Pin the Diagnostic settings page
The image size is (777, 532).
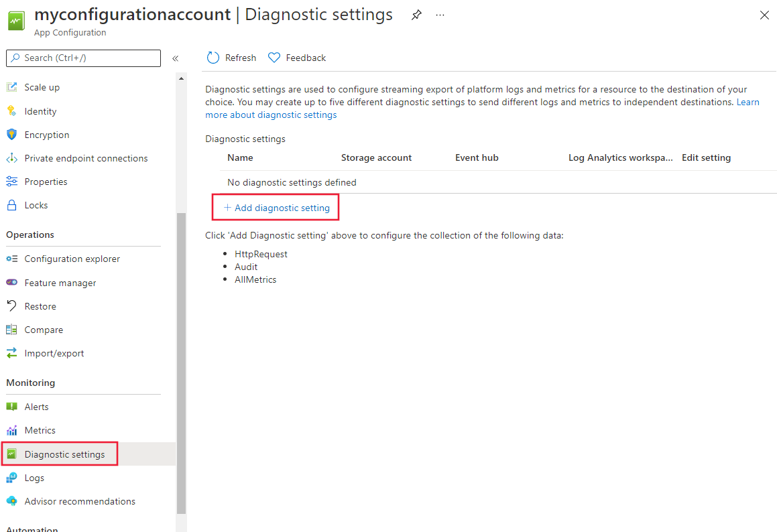pyautogui.click(x=416, y=15)
